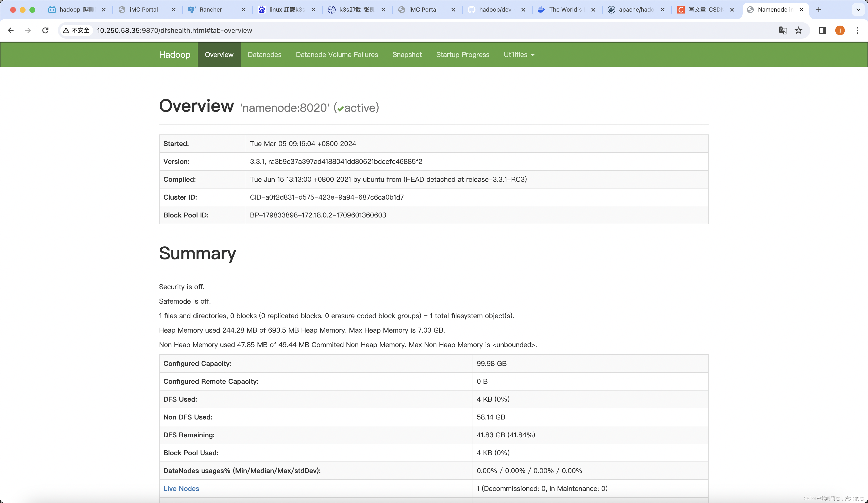Click the URL address bar field

click(413, 30)
